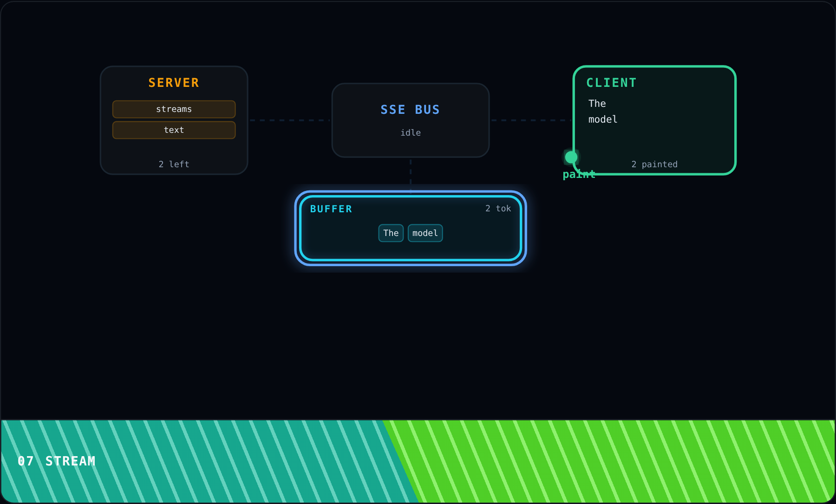Click the green paint dot marker
Screen dimensions: 836x504
(571, 157)
